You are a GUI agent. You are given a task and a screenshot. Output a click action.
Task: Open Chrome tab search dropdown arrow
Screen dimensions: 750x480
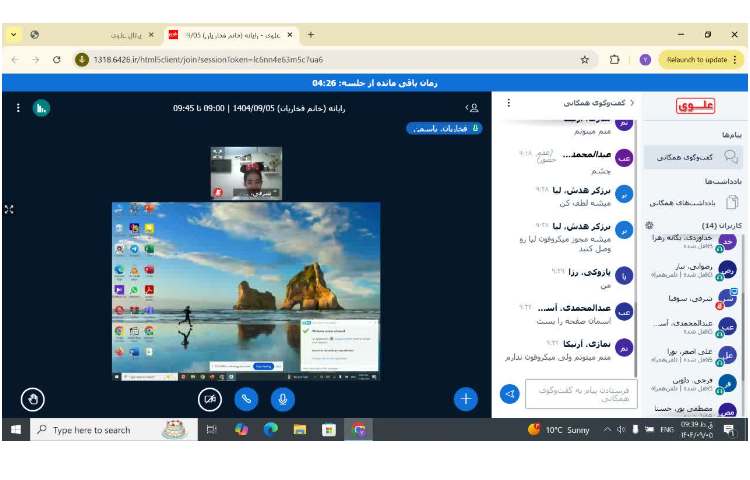13,35
